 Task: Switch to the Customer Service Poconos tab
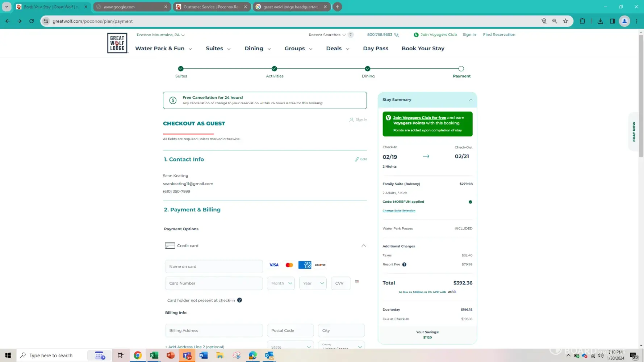(x=212, y=7)
